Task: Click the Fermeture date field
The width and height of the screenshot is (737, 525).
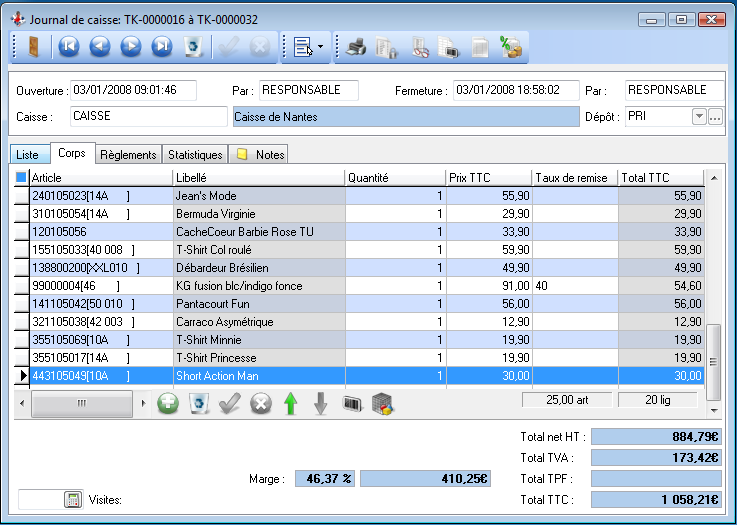Action: pyautogui.click(x=516, y=90)
